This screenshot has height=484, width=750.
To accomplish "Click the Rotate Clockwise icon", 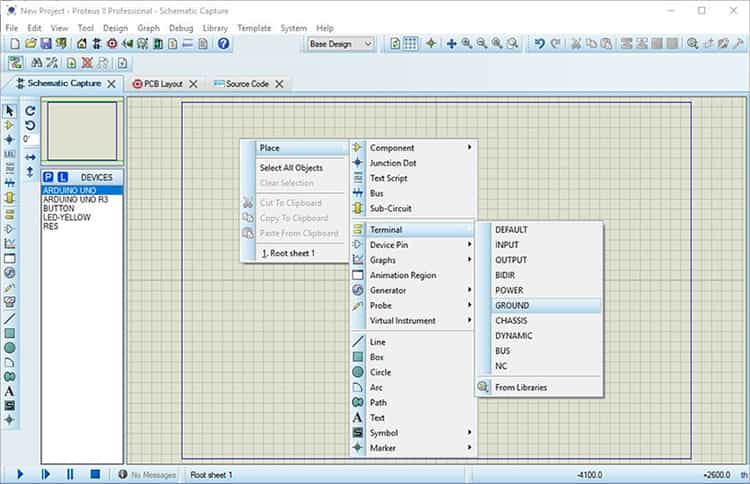I will [x=30, y=111].
